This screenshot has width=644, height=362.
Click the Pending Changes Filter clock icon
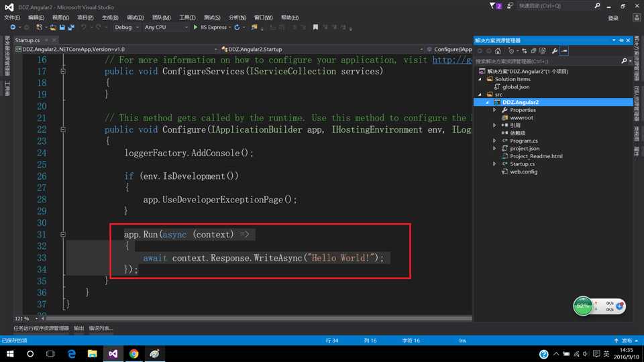point(511,51)
